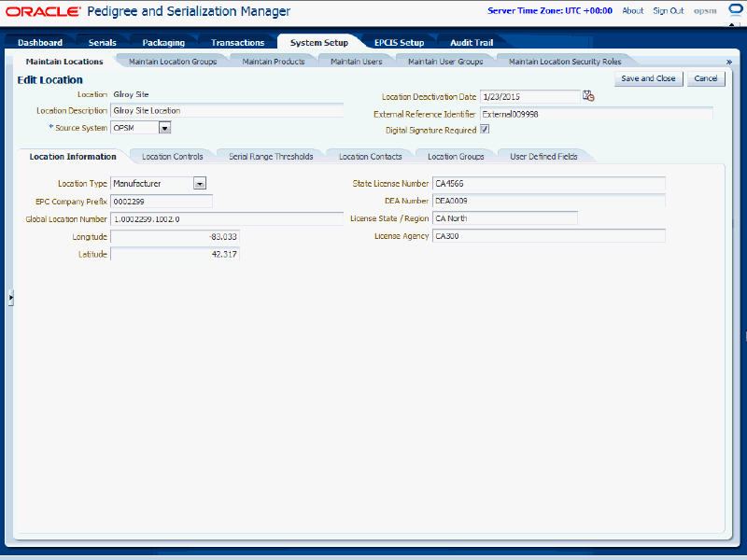Click the State License Number field
Screen dimensions: 747x560
[x=549, y=183]
